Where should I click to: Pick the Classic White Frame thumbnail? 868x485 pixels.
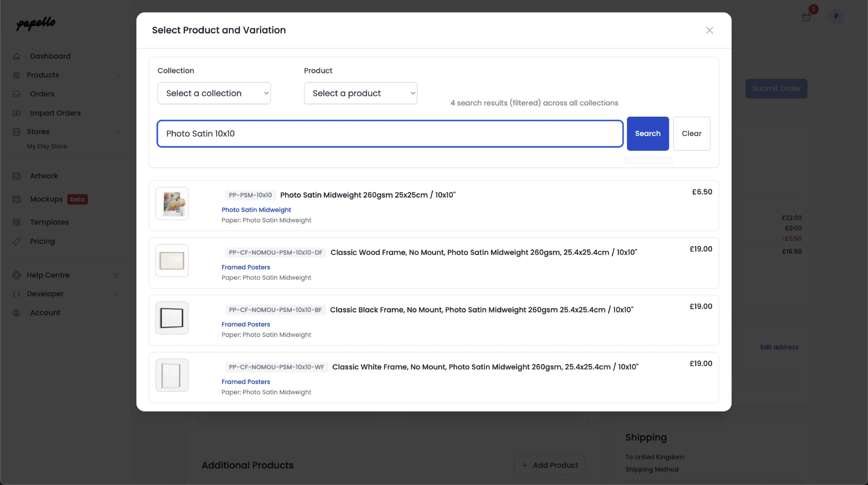point(172,375)
